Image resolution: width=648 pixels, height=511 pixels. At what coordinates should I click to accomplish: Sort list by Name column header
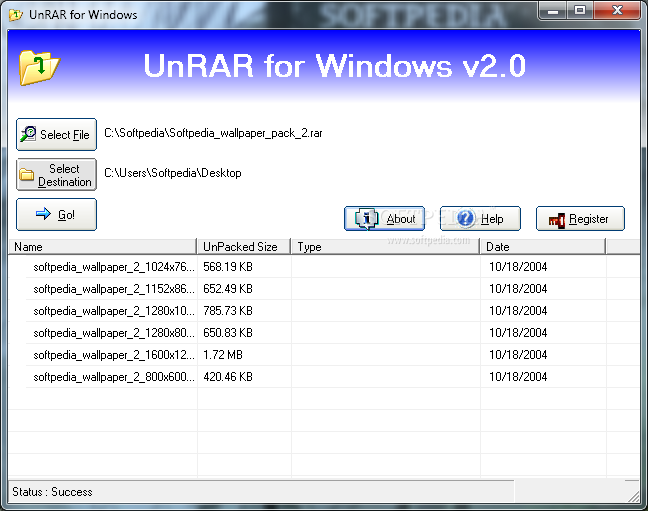(x=102, y=246)
